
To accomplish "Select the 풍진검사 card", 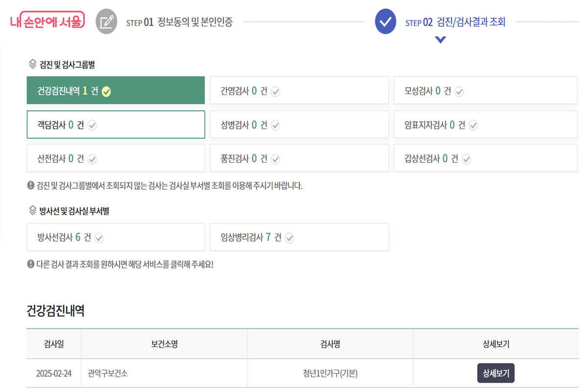I will click(299, 158).
